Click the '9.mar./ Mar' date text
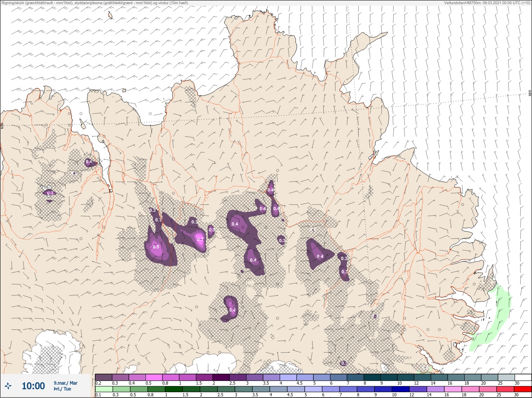 point(66,383)
